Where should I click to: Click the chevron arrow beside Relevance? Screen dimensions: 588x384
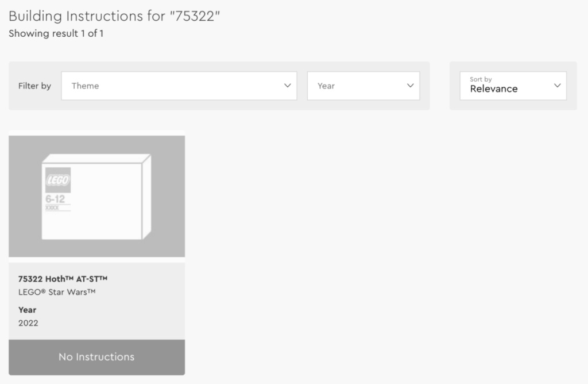point(557,86)
